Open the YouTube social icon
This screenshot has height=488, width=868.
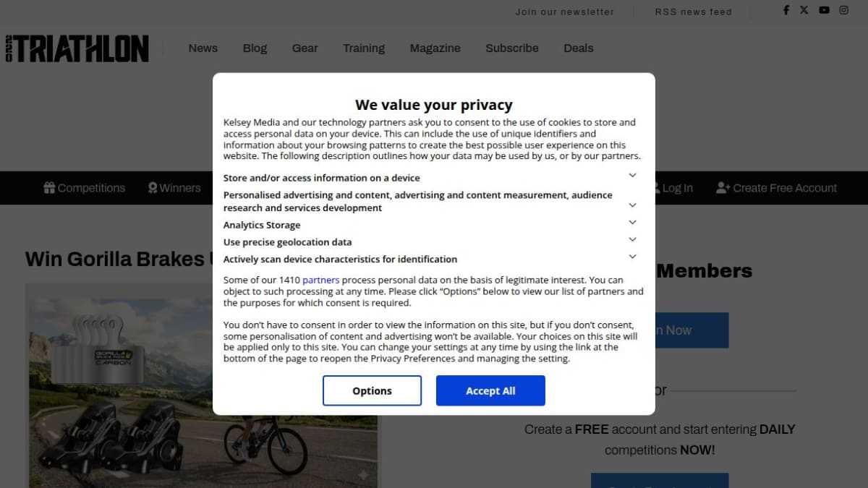(824, 10)
